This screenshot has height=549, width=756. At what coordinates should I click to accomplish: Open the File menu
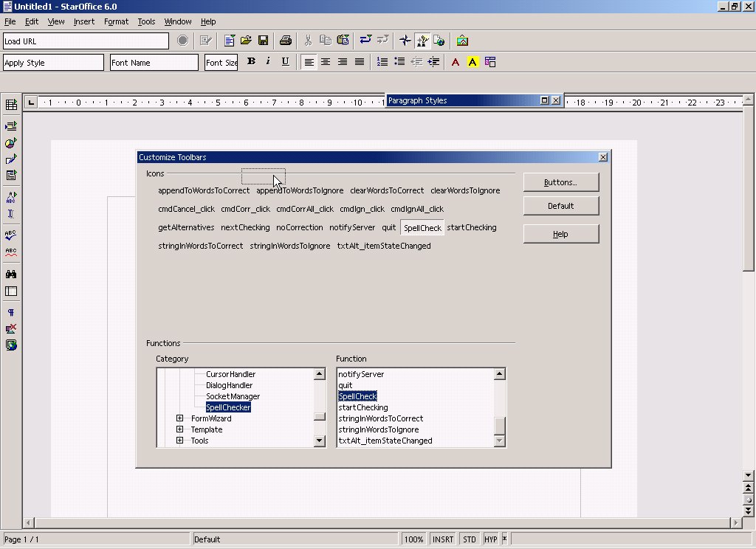pos(10,21)
